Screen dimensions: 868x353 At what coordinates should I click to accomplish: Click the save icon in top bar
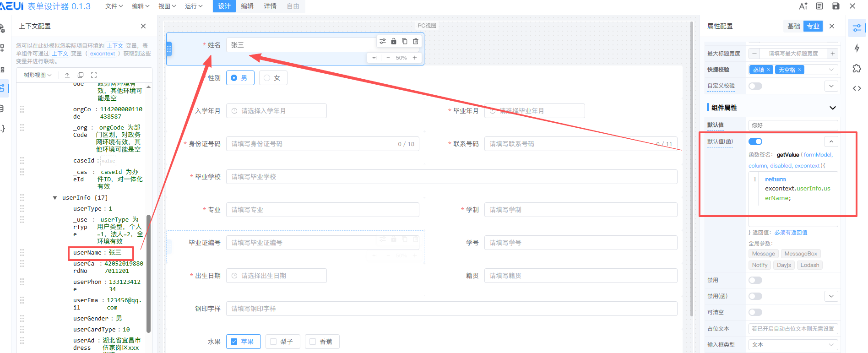click(835, 6)
